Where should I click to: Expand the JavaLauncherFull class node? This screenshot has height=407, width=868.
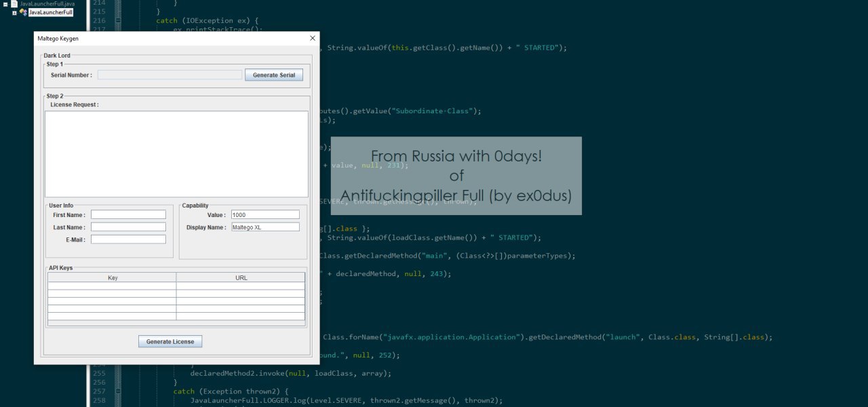click(14, 12)
